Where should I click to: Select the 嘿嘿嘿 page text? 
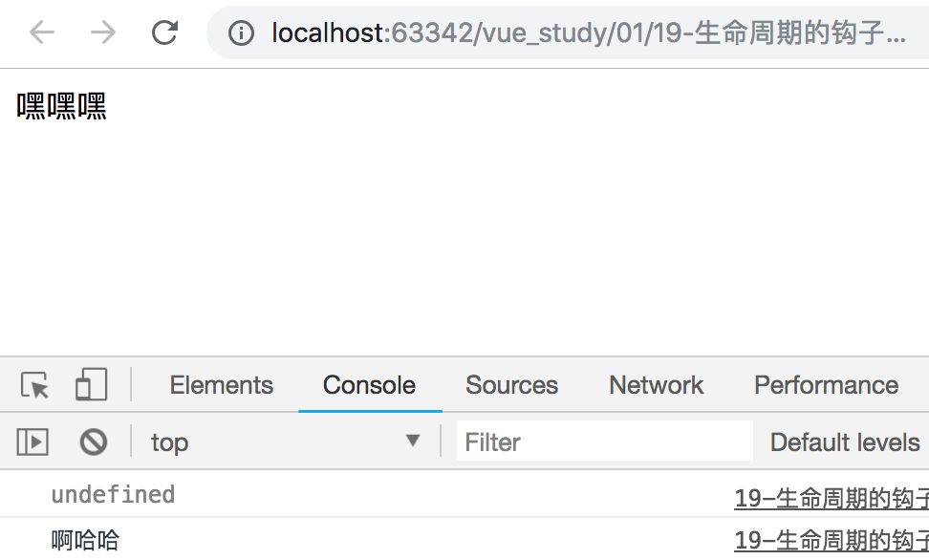[61, 107]
